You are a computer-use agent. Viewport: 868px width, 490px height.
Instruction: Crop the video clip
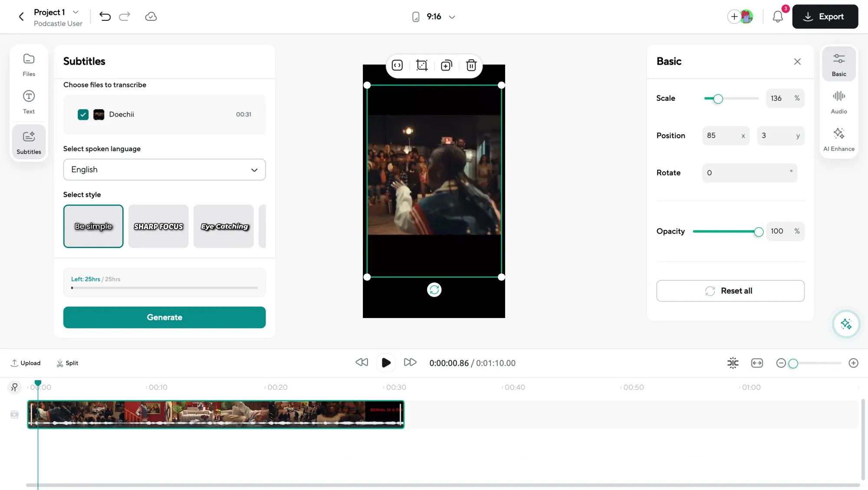[x=421, y=65]
